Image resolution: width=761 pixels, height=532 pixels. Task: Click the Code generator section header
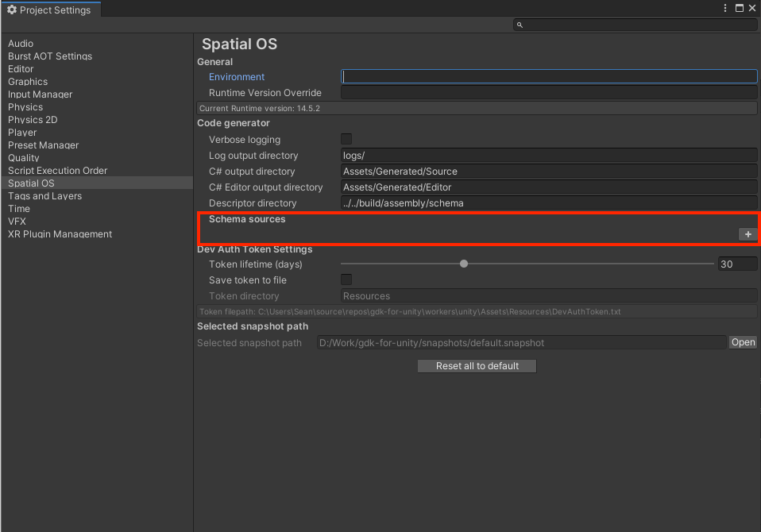(x=233, y=123)
